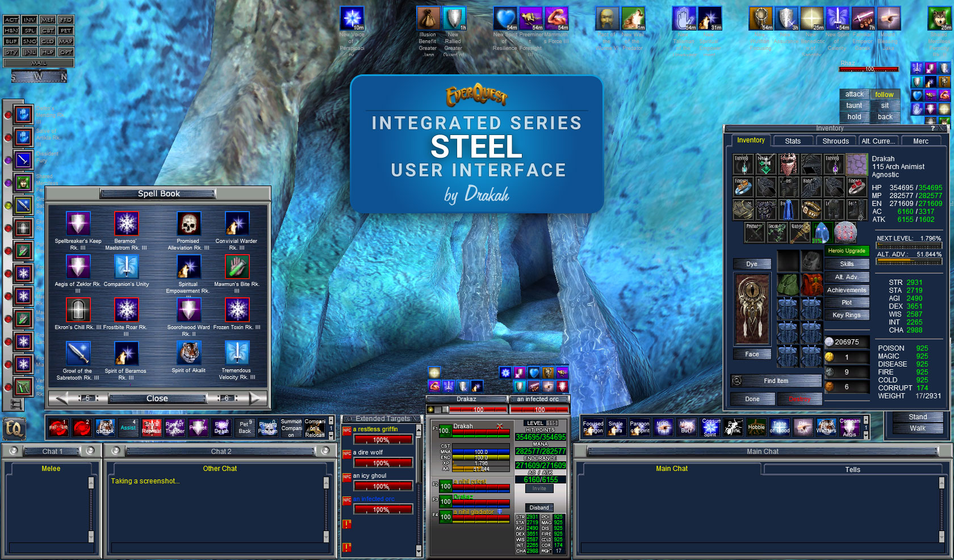This screenshot has height=560, width=954.
Task: Click character portrait in Inventory window
Action: tap(752, 309)
